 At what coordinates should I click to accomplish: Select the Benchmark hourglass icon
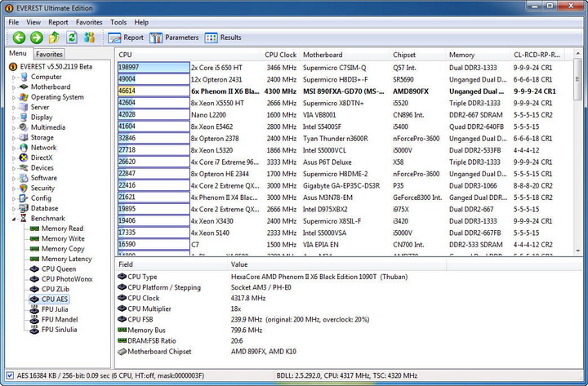pos(24,219)
